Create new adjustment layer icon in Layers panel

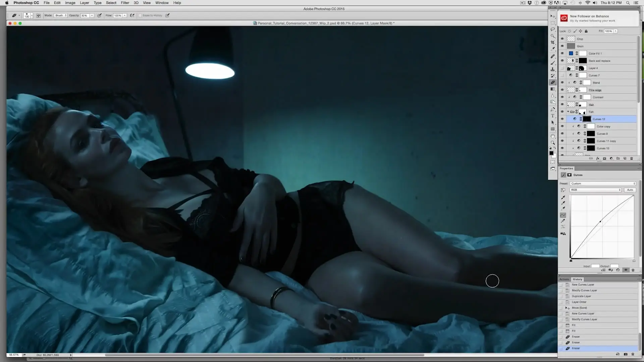click(611, 159)
